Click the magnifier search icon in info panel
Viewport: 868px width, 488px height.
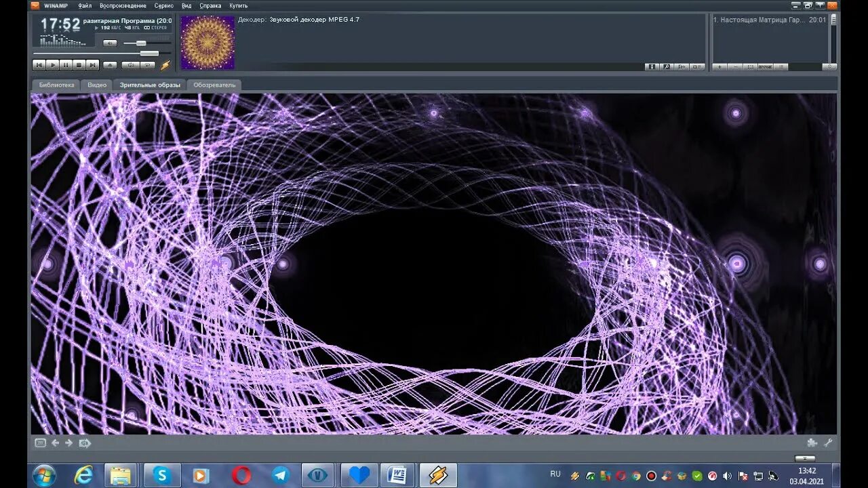pyautogui.click(x=667, y=66)
